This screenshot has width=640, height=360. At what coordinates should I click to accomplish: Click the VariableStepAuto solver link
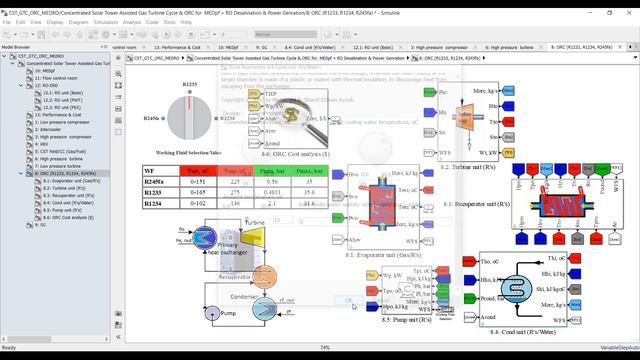coord(619,347)
